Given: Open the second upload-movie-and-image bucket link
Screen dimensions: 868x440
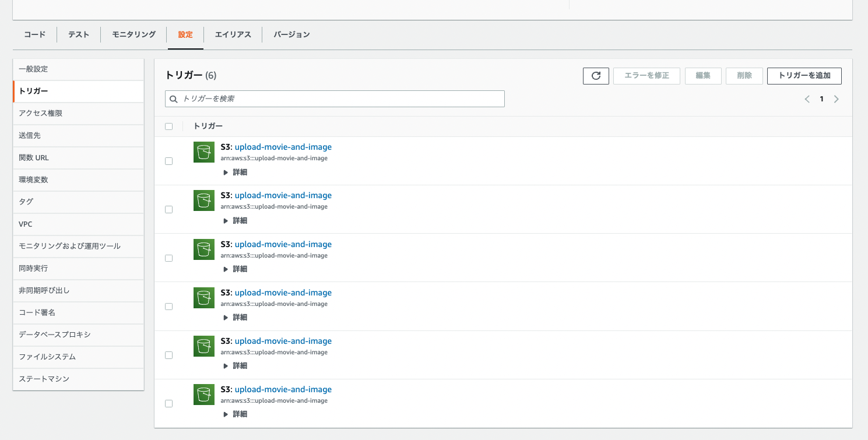Looking at the screenshot, I should 283,195.
